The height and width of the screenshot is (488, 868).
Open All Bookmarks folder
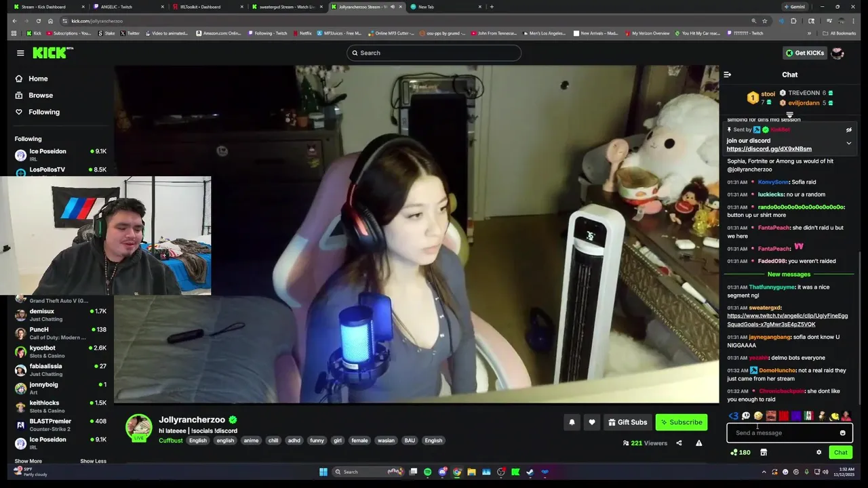coord(838,33)
